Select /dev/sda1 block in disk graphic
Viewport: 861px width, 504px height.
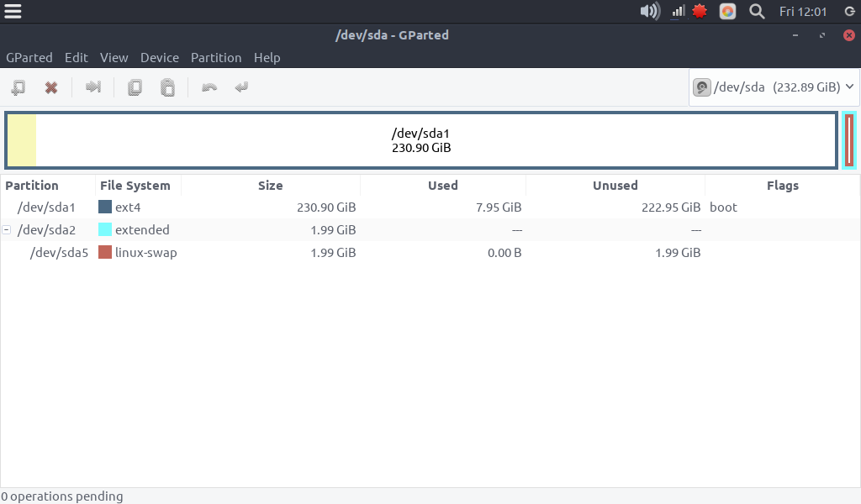(421, 140)
